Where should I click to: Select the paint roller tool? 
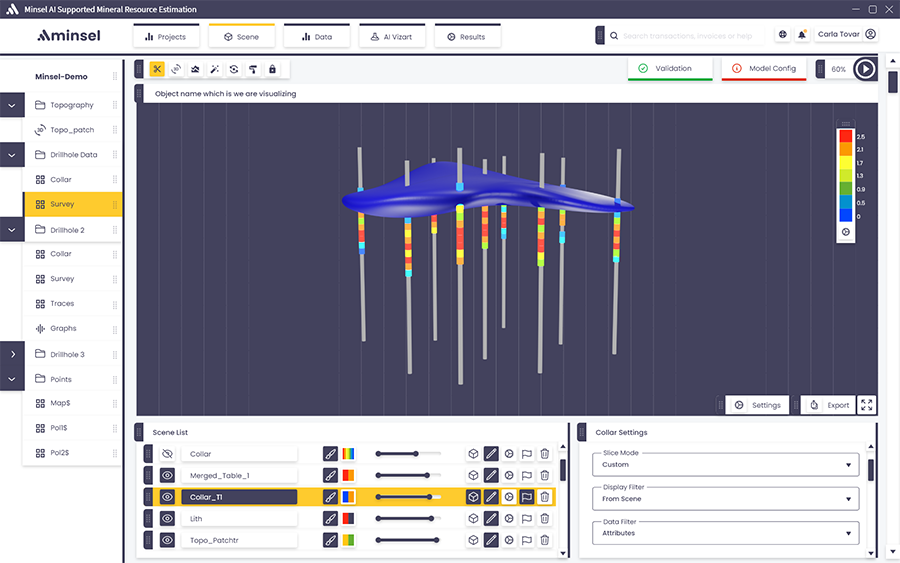[253, 69]
